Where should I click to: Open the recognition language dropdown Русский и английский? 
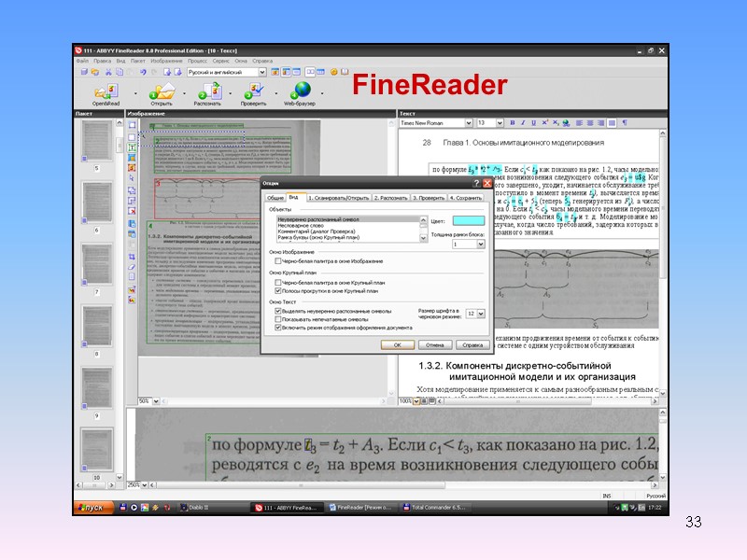pyautogui.click(x=262, y=72)
